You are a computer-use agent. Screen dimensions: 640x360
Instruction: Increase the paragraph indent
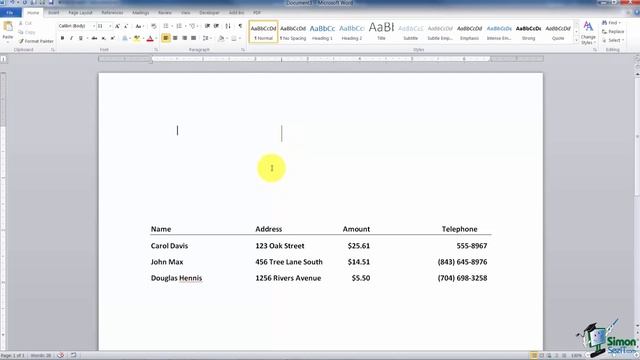[x=216, y=26]
